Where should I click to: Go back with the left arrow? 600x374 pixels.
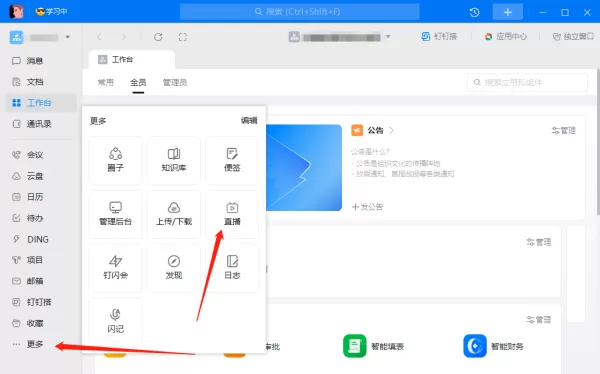coord(99,37)
